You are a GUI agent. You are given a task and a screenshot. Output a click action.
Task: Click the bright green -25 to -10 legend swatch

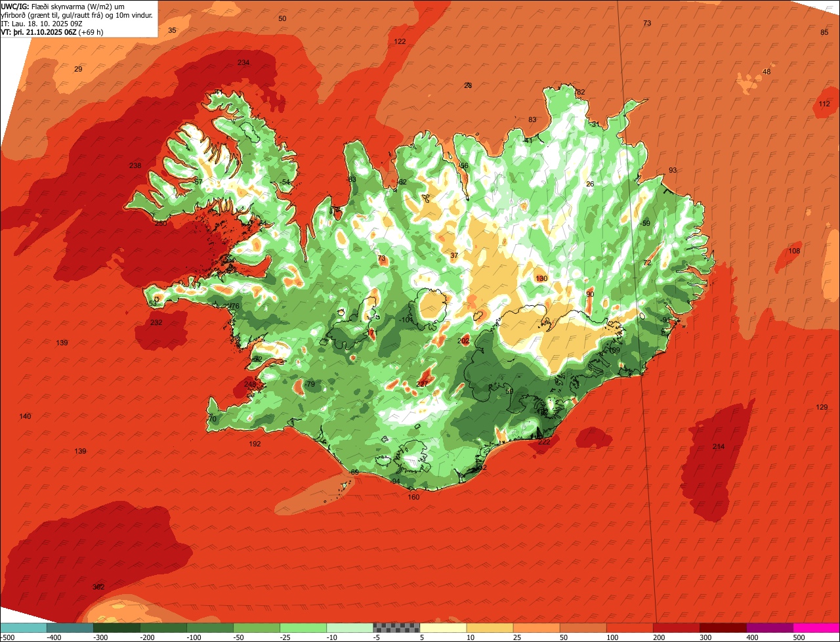[303, 628]
